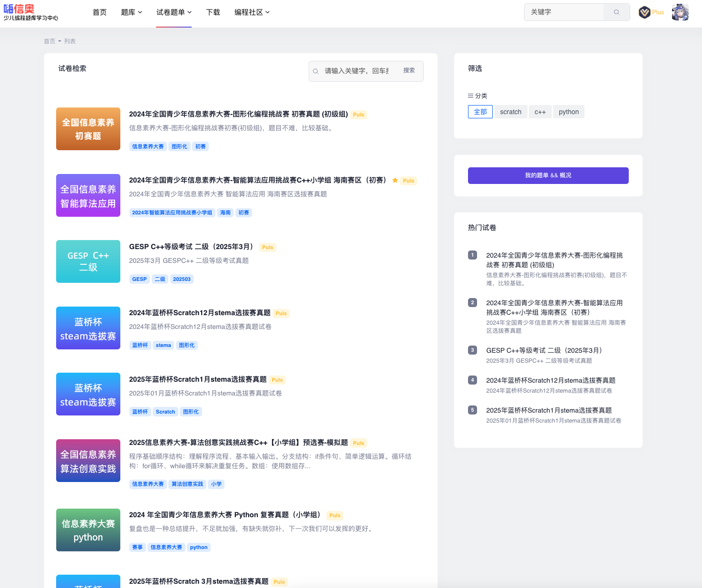Open 2025年蓝桥杯Scratch1月stema选拔赛真题 title
This screenshot has height=588, width=702.
coord(198,379)
